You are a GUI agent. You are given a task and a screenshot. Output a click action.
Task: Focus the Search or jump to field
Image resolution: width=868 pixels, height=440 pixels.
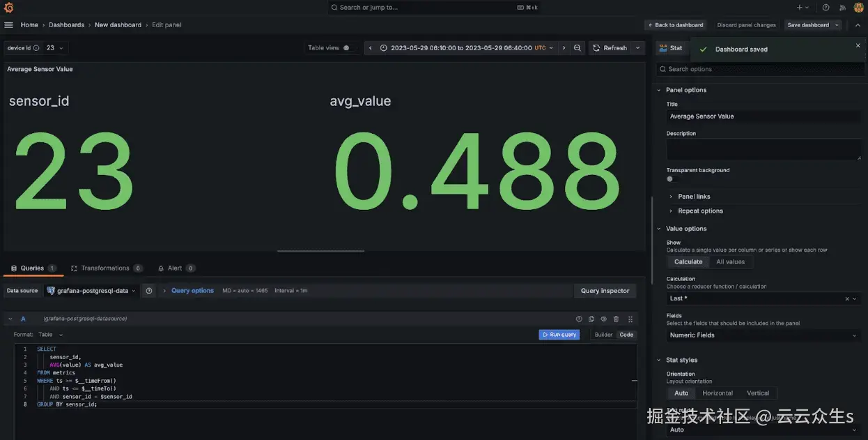point(435,8)
